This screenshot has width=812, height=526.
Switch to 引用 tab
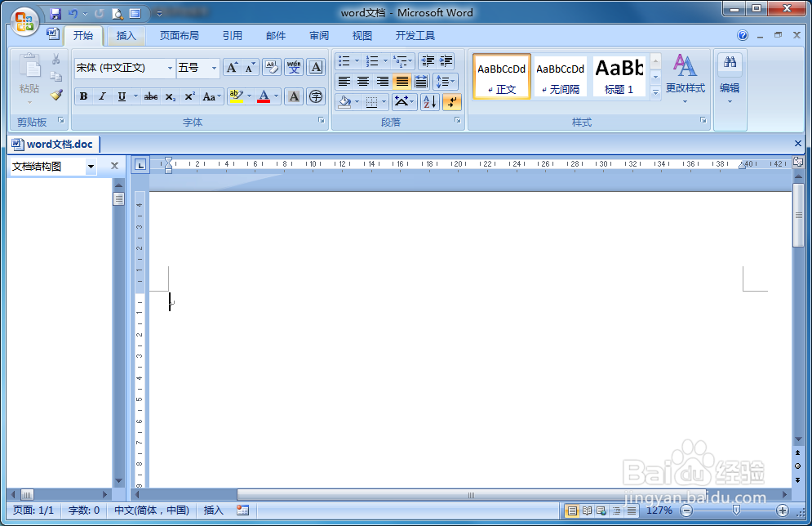coord(233,35)
